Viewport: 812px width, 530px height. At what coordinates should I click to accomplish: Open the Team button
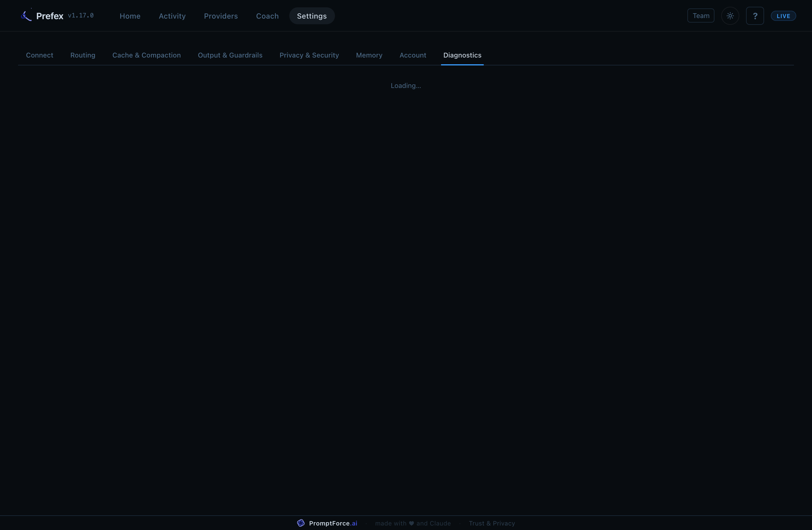click(701, 16)
